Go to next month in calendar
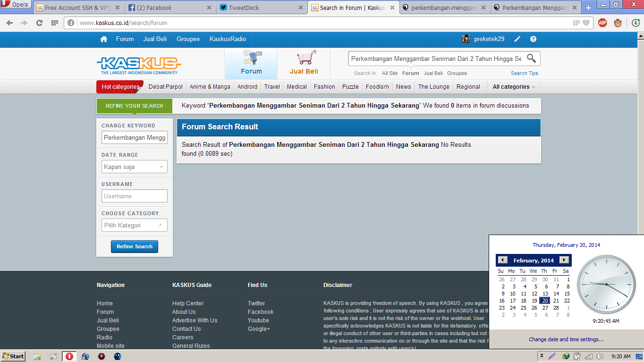 pyautogui.click(x=564, y=260)
